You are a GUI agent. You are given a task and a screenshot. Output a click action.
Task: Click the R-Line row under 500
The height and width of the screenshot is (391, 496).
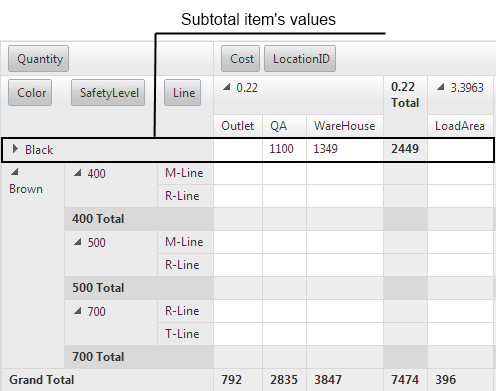point(185,265)
